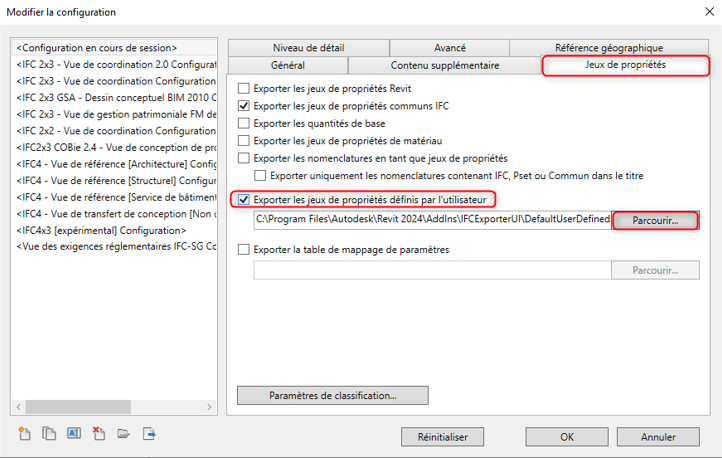
Task: Export the selected configuration to file
Action: [x=149, y=433]
